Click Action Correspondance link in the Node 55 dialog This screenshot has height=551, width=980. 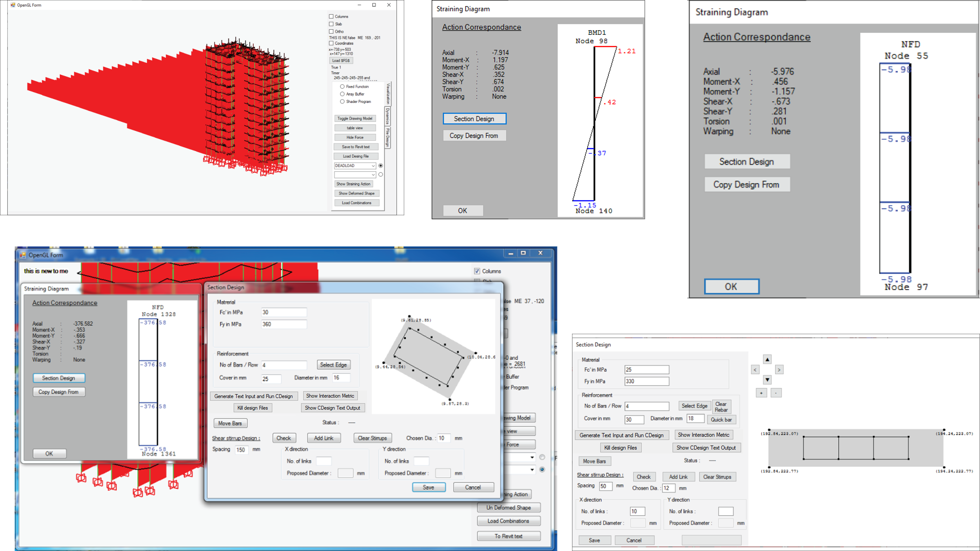click(x=757, y=37)
